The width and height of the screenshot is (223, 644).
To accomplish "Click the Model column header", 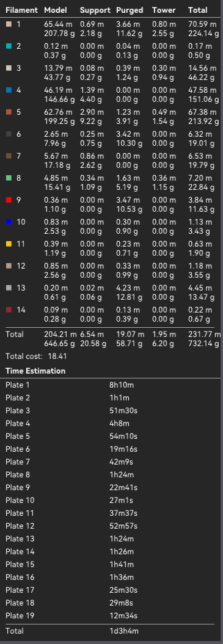I will pos(55,10).
